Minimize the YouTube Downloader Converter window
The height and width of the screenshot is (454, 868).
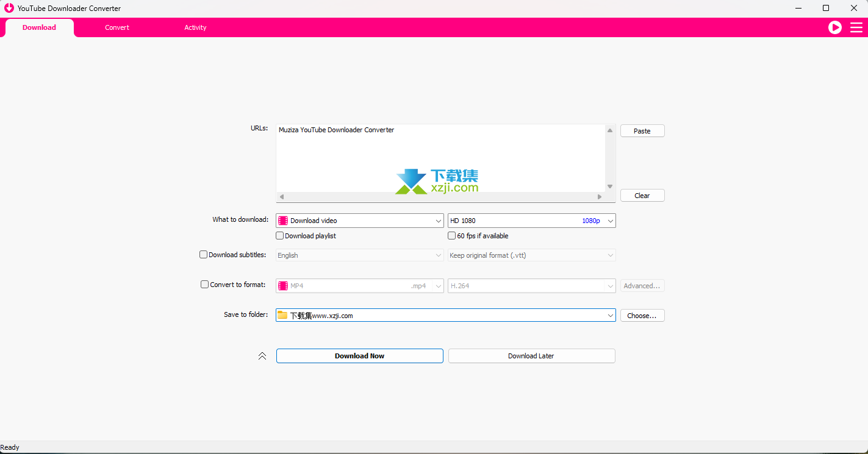tap(798, 8)
